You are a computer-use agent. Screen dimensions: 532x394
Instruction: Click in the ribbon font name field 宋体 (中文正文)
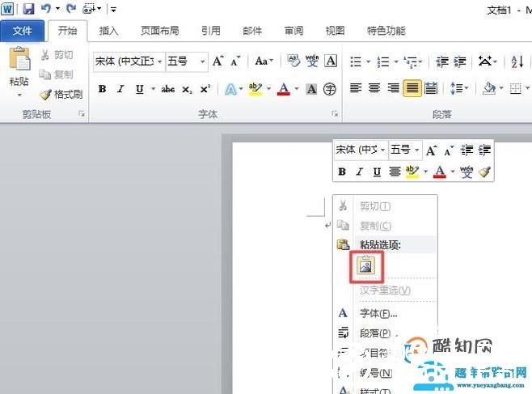125,61
